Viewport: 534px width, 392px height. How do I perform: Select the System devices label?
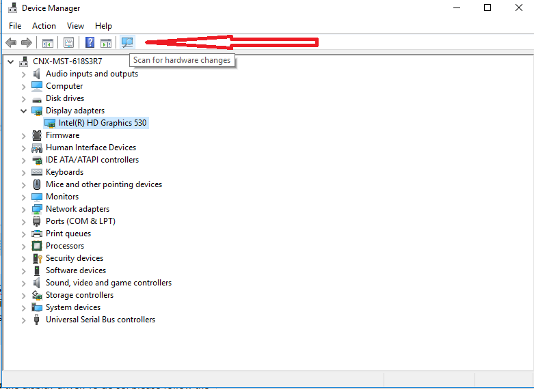[73, 307]
